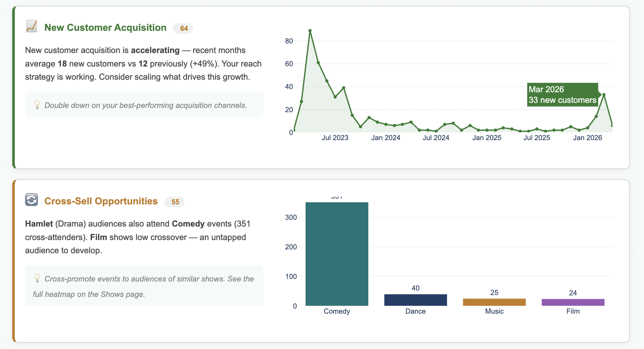Click the chart-trend icon beside New Customer Acquisition
This screenshot has width=644, height=349.
(x=31, y=26)
